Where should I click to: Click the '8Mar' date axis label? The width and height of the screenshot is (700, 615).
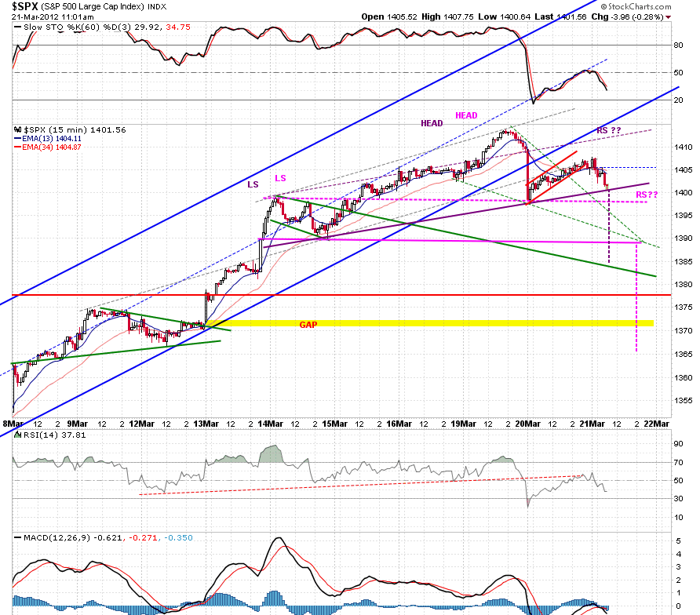[13, 424]
